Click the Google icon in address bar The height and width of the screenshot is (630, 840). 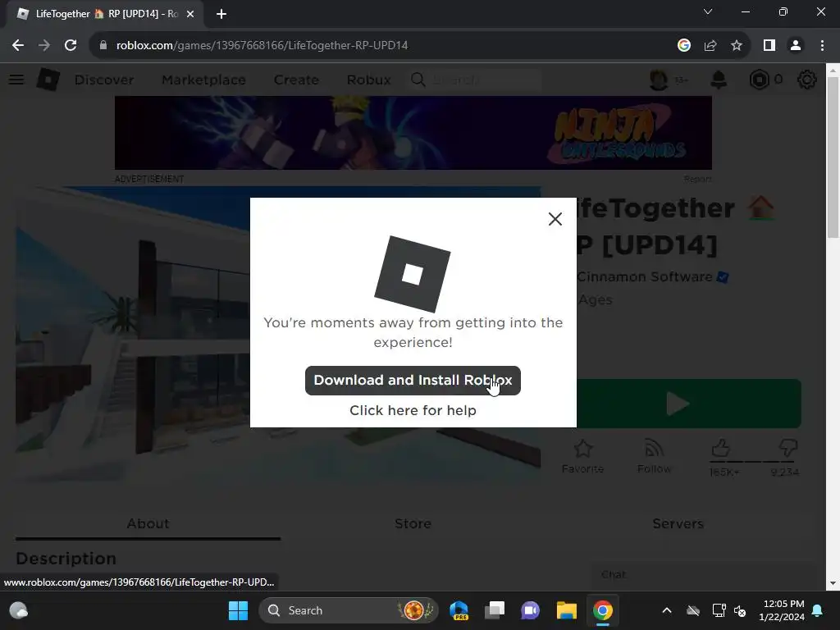coord(683,46)
